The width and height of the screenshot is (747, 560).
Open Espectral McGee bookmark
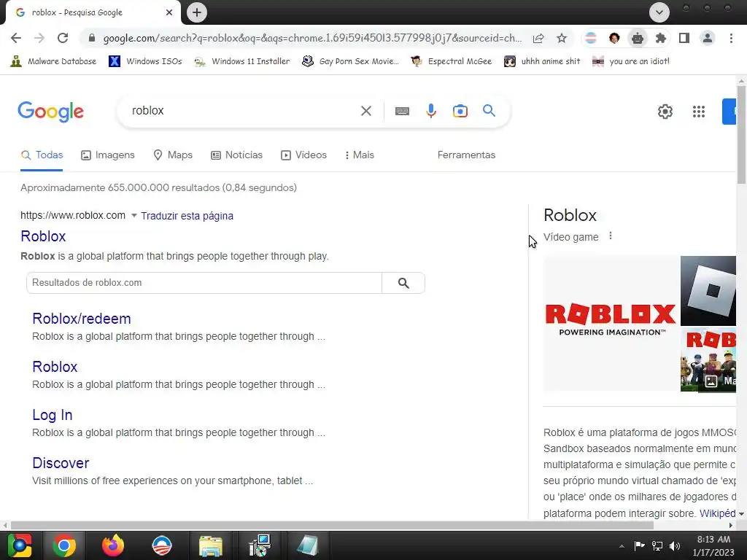(451, 61)
